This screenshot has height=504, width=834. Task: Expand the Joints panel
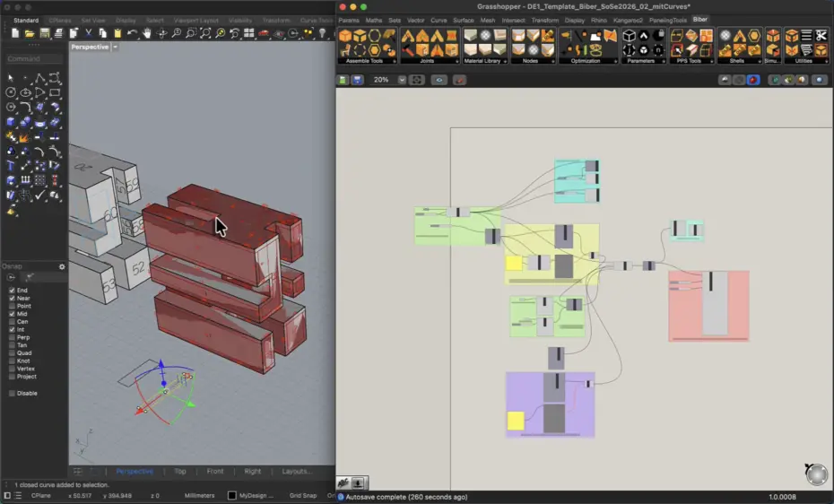tap(456, 61)
